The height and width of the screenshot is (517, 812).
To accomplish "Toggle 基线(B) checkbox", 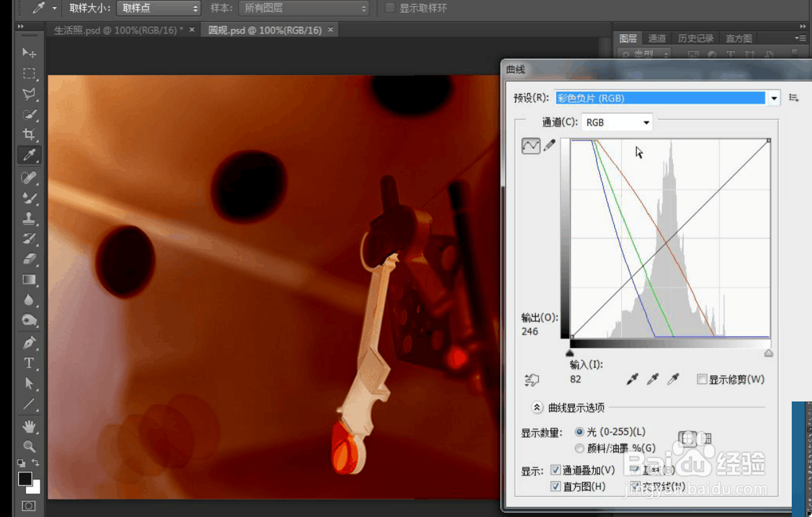I will [635, 470].
